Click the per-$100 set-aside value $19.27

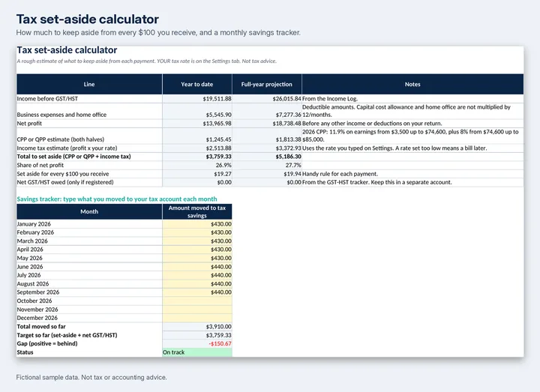[223, 174]
